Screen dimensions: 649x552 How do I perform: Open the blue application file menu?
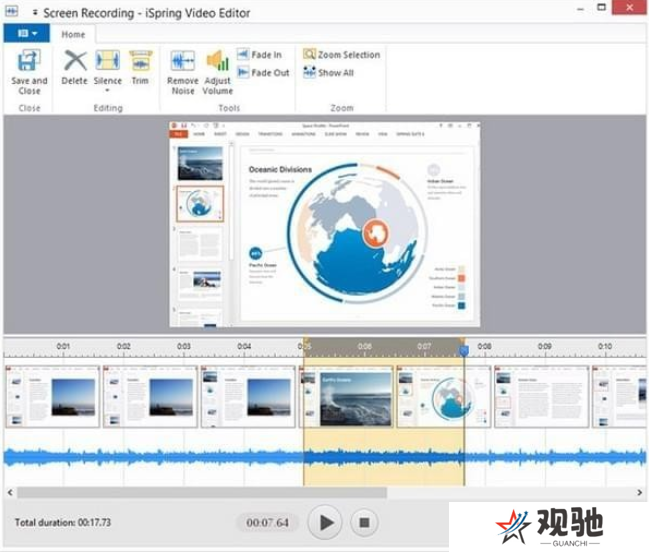point(27,33)
